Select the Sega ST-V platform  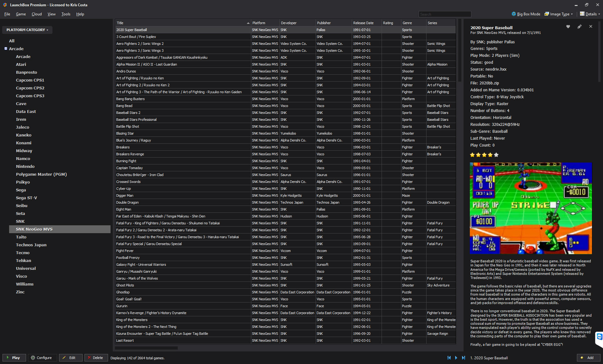pos(26,198)
